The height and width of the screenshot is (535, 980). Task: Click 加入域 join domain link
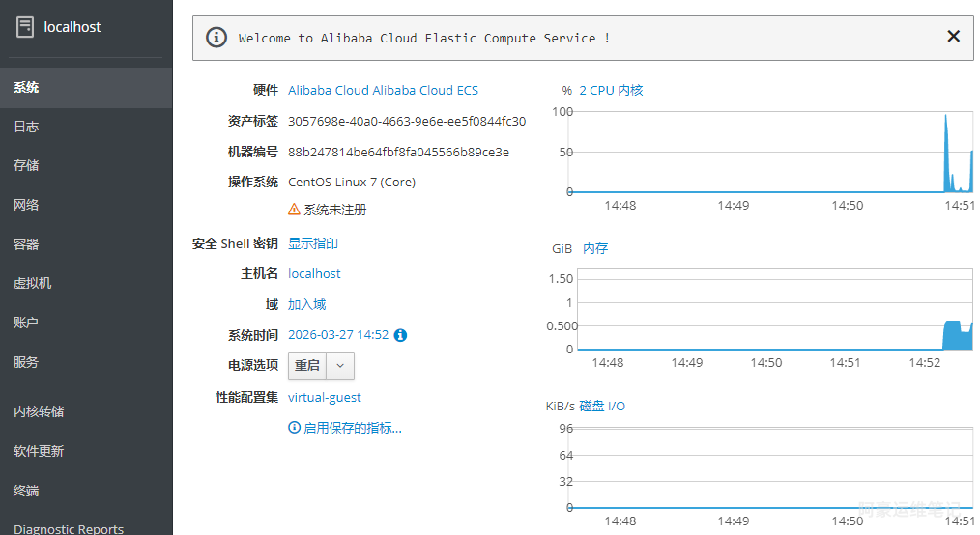306,304
